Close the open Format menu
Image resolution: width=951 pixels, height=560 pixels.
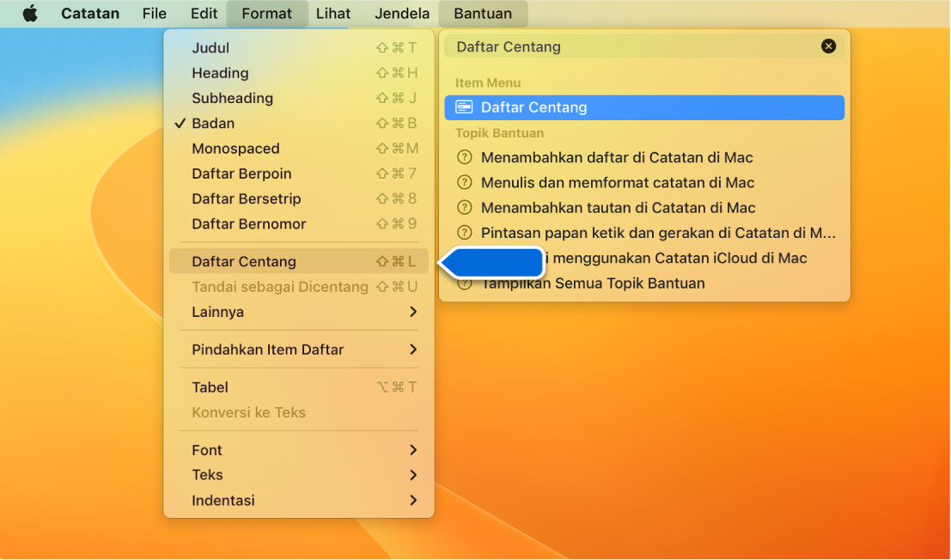coord(267,14)
